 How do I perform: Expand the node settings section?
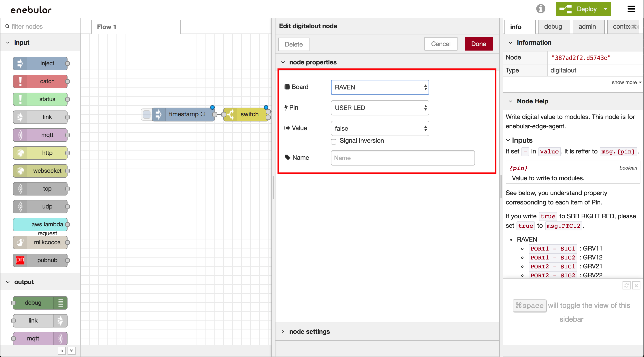tap(309, 331)
